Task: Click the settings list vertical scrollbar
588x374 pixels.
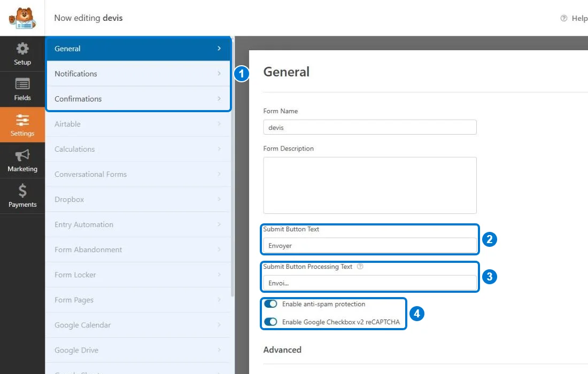Action: click(x=233, y=169)
